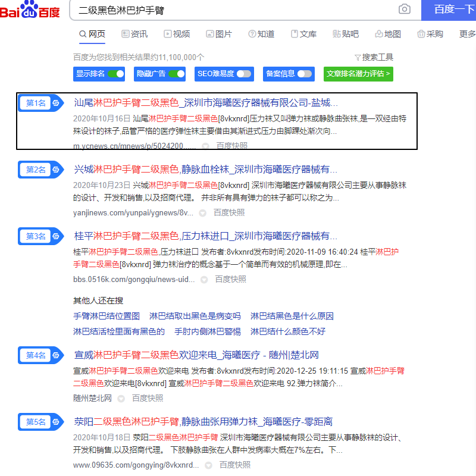The height and width of the screenshot is (476, 476).
Task: Toggle 隐藏广告 switch off
Action: tap(177, 74)
